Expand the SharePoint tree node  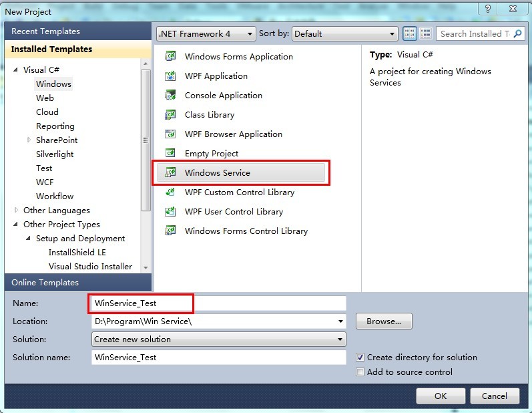(x=29, y=140)
